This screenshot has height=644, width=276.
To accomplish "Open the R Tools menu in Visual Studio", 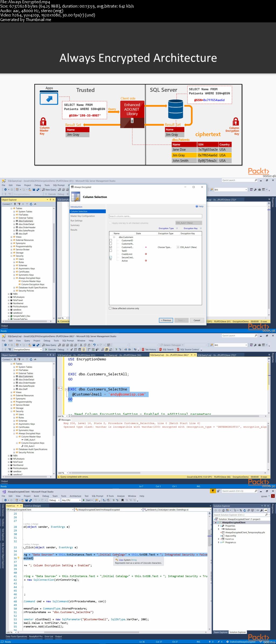I will pos(110,496).
